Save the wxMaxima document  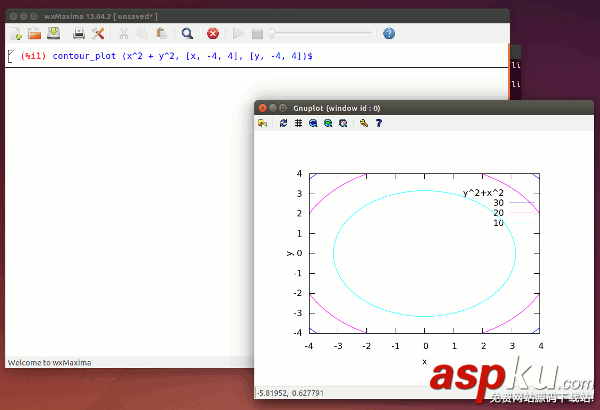click(54, 33)
